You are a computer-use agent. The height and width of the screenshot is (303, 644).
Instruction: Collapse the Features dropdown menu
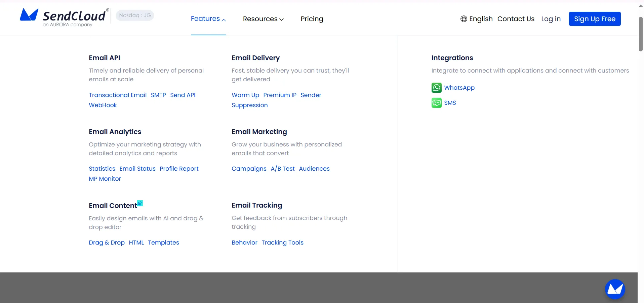(x=208, y=19)
